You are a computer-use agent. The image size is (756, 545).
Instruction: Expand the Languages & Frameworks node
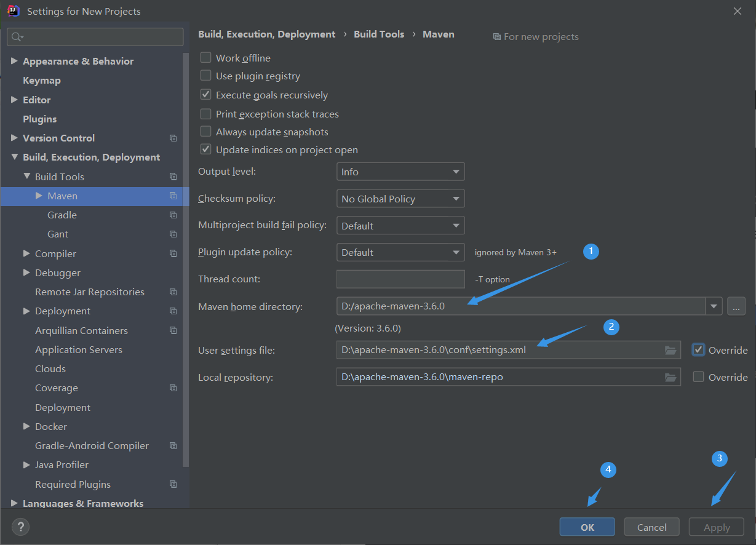(14, 503)
